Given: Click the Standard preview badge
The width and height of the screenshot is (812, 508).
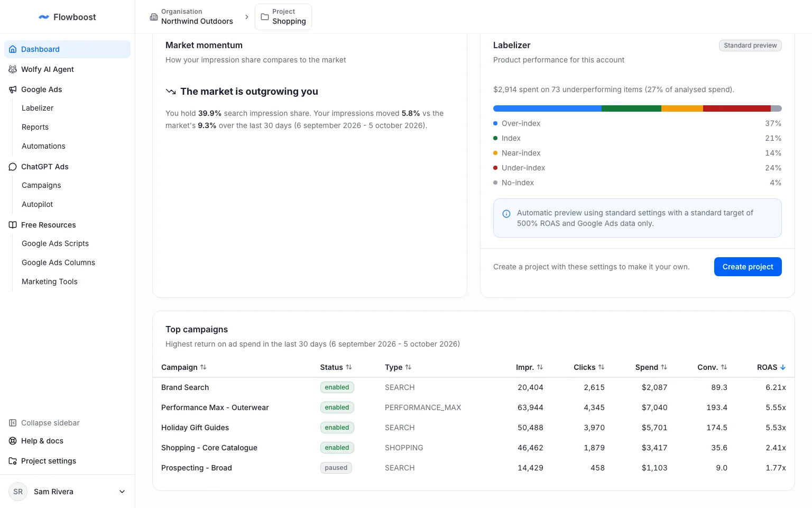Looking at the screenshot, I should click(x=750, y=46).
